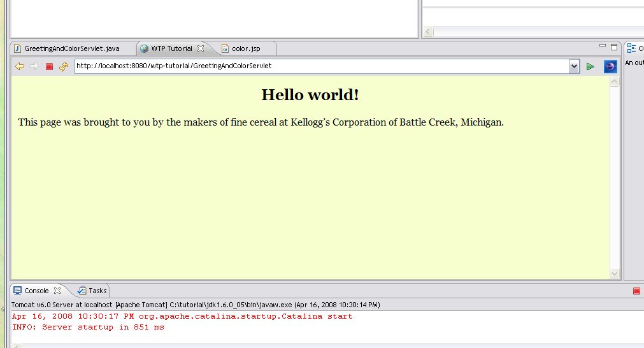
Task: Go back in the internal web browser
Action: [20, 66]
